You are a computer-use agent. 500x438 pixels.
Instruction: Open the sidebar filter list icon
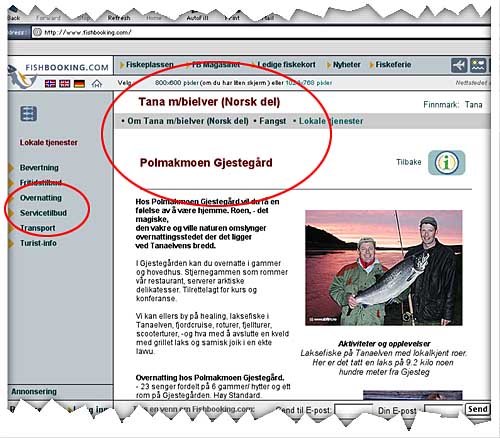(x=29, y=114)
